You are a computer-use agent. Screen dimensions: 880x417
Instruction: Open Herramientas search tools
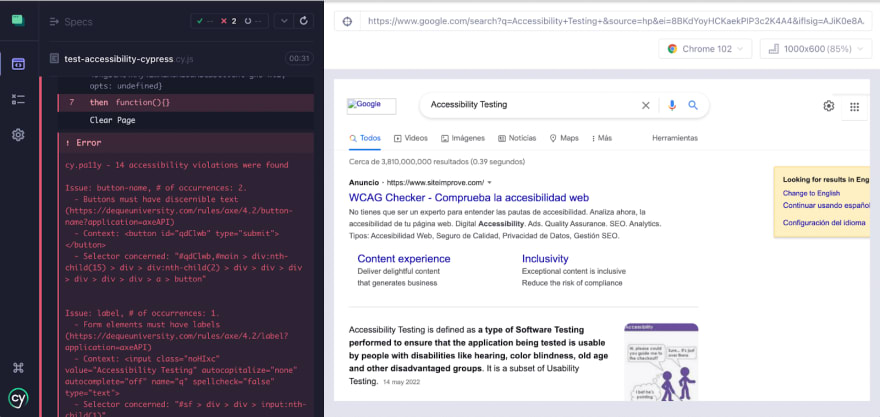click(x=675, y=138)
